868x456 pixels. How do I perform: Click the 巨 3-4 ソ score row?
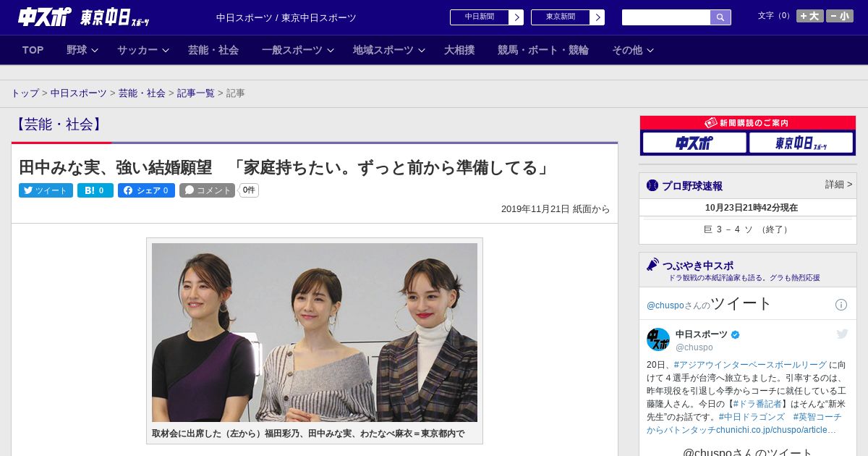(748, 229)
